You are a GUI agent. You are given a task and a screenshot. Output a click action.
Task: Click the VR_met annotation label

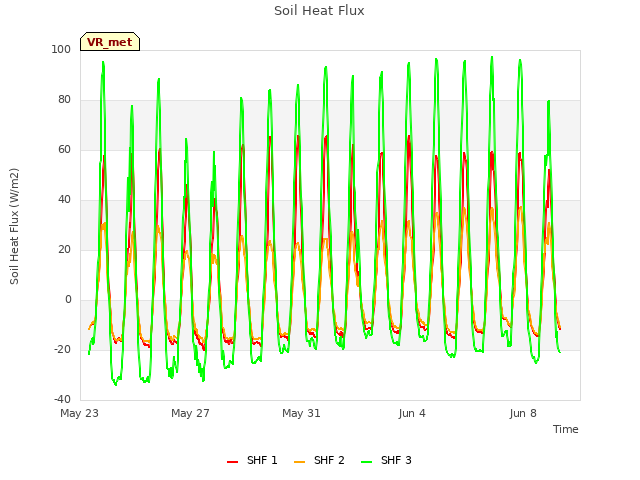[110, 42]
